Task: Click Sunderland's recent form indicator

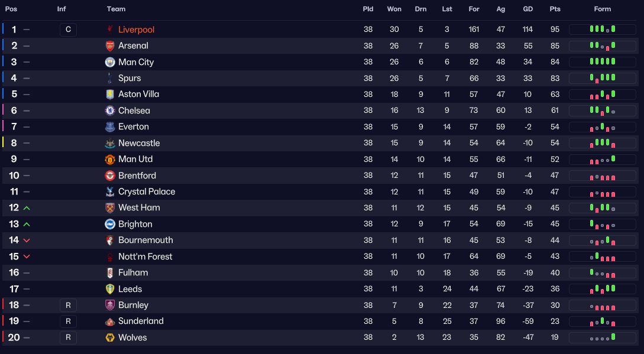Action: point(603,321)
